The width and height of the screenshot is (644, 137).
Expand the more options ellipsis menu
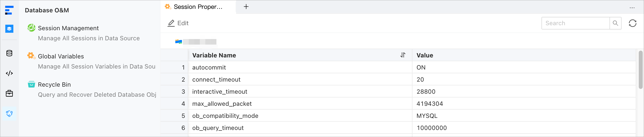coord(632,8)
